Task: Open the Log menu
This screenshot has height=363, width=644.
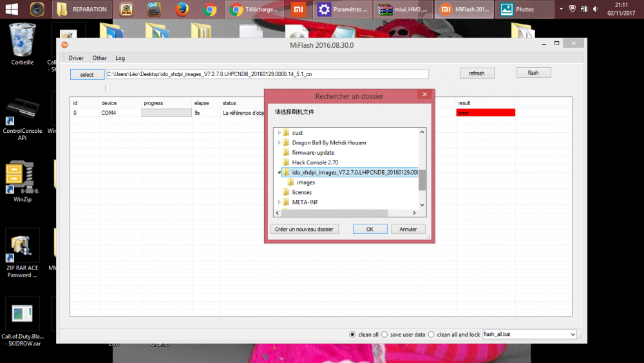Action: 120,58
